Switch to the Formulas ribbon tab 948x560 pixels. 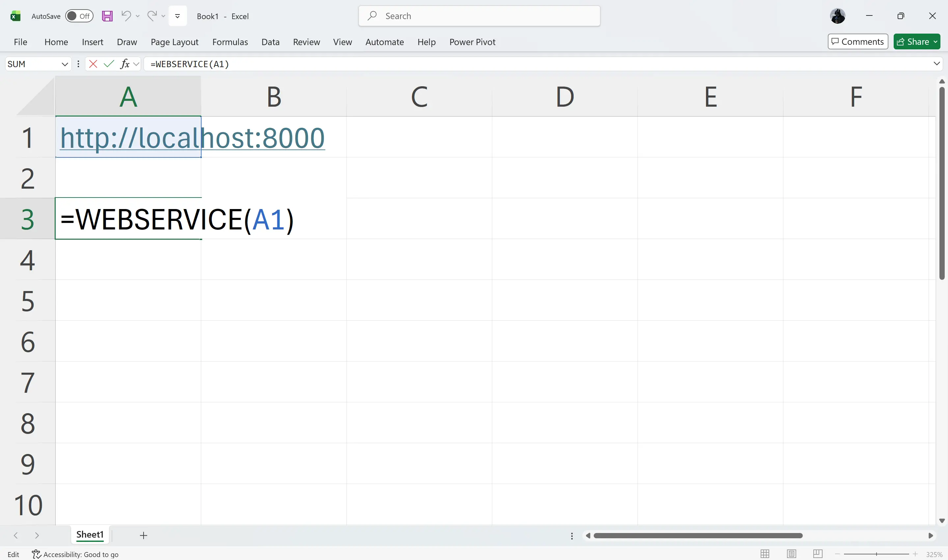(x=230, y=42)
